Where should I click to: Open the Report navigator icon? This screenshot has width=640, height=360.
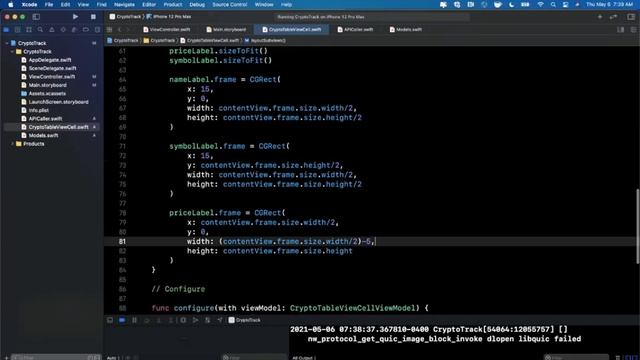[97, 29]
